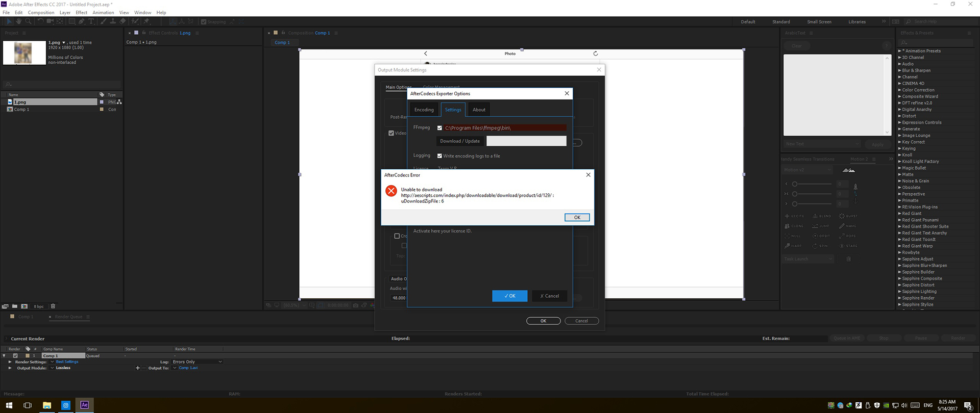Open Task View on the taskbar
Image resolution: width=980 pixels, height=413 pixels.
point(28,405)
